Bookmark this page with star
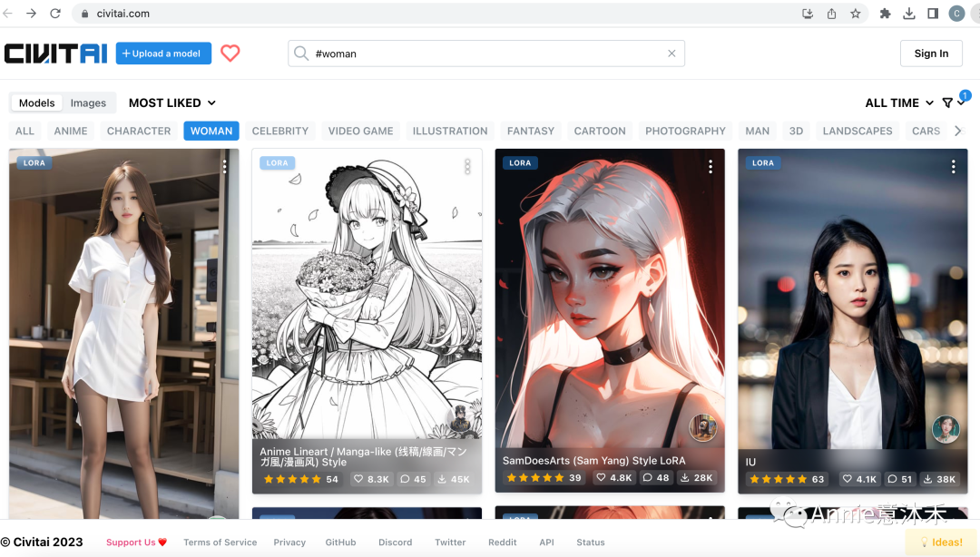Screen dimensions: 980x557 pos(855,14)
